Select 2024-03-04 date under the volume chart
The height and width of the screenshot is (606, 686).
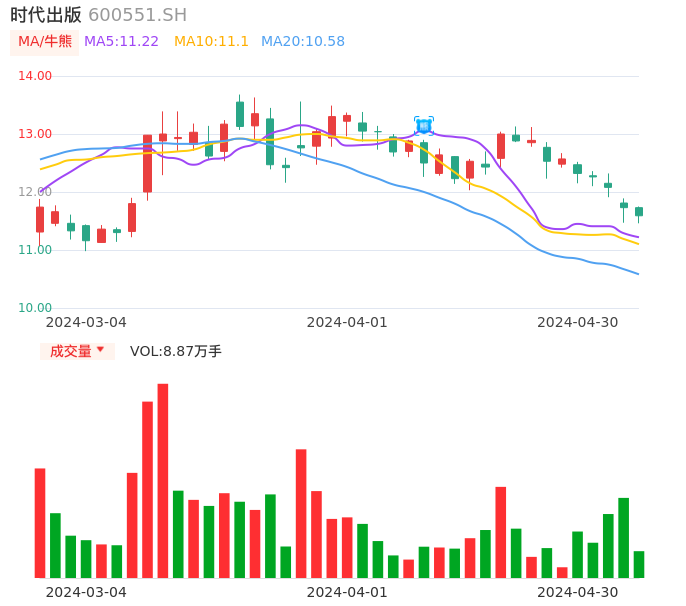86,592
